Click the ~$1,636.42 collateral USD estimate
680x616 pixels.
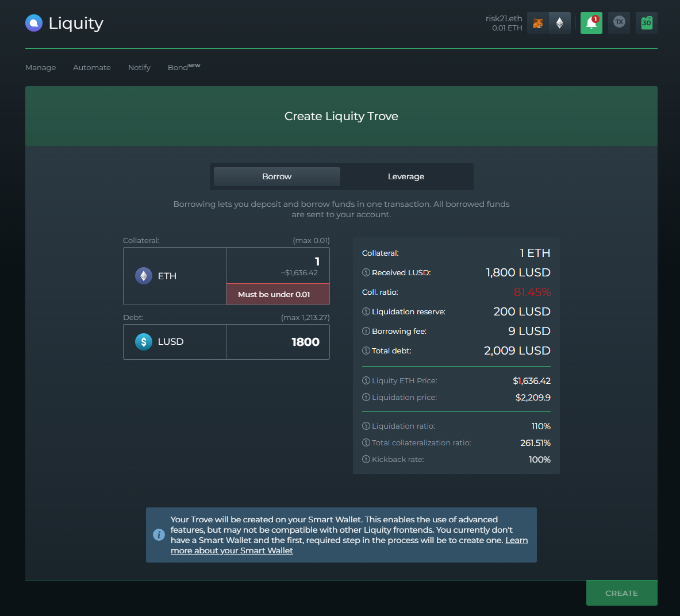299,273
